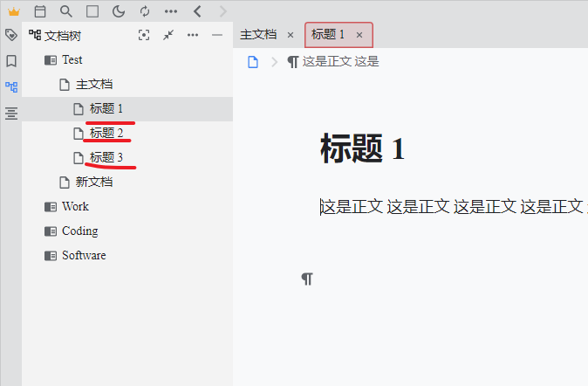The height and width of the screenshot is (386, 588).
Task: Click Work notebook icon
Action: click(51, 206)
